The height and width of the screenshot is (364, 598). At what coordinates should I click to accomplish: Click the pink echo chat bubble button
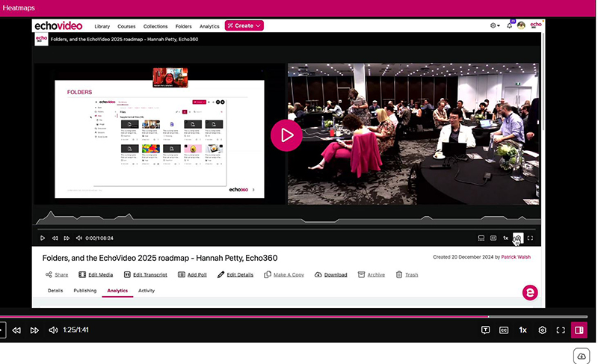[x=530, y=293]
